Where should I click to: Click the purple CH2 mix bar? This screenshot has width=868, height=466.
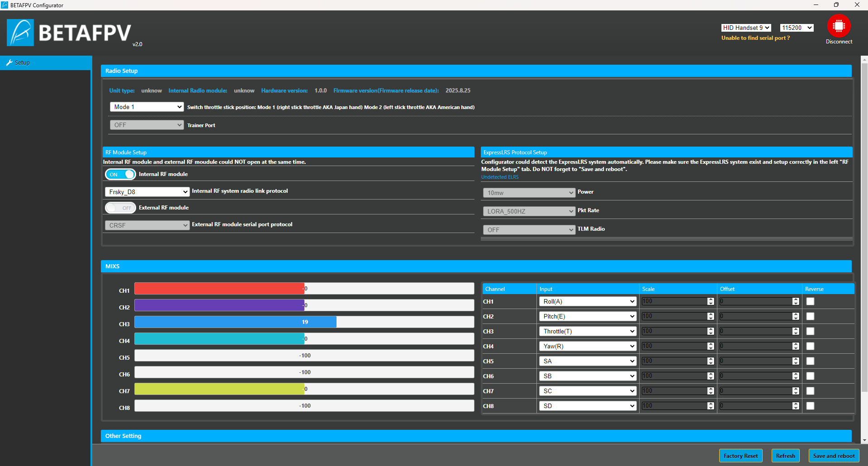click(219, 305)
